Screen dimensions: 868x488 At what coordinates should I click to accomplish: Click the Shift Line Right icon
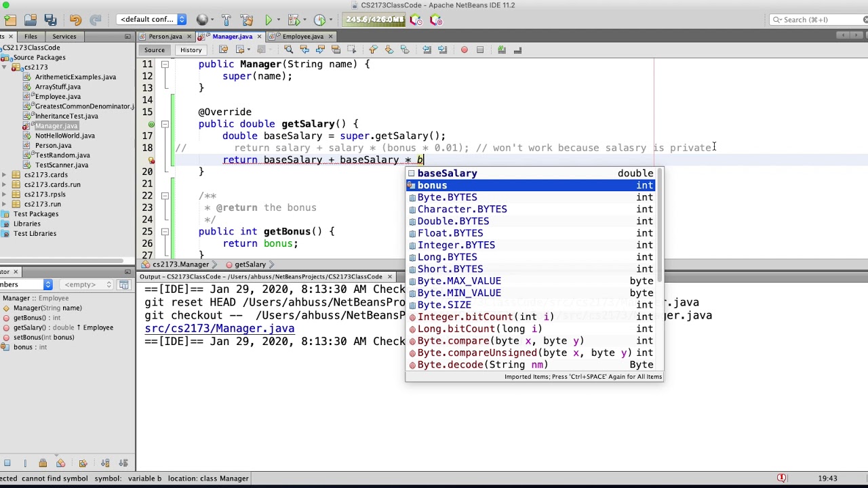442,49
